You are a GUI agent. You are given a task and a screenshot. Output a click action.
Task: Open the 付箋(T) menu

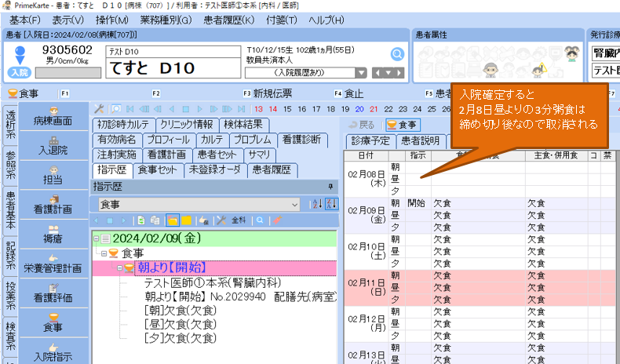[282, 20]
